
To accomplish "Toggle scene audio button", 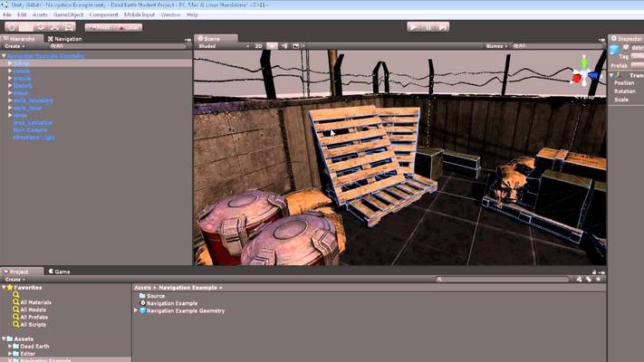I will click(284, 46).
